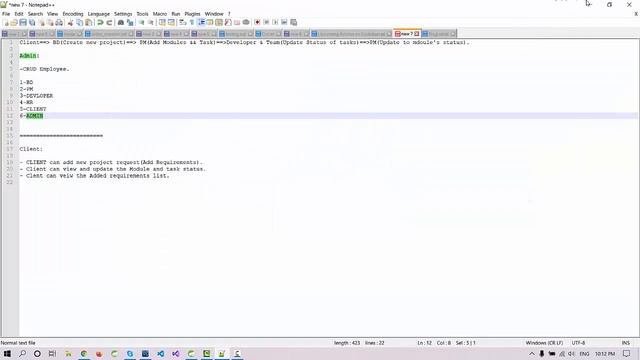Open the Task View taskbar icon
Viewport: 640px width, 360px height.
[52, 353]
